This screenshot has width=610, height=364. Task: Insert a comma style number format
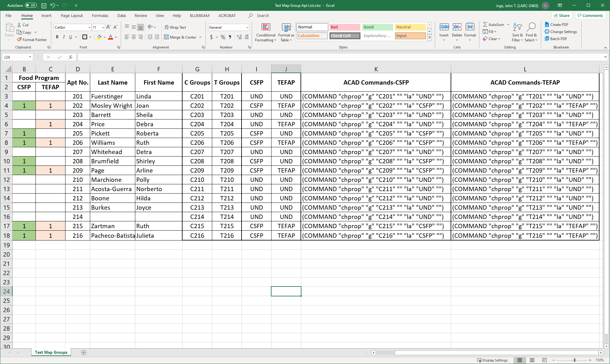coord(229,37)
